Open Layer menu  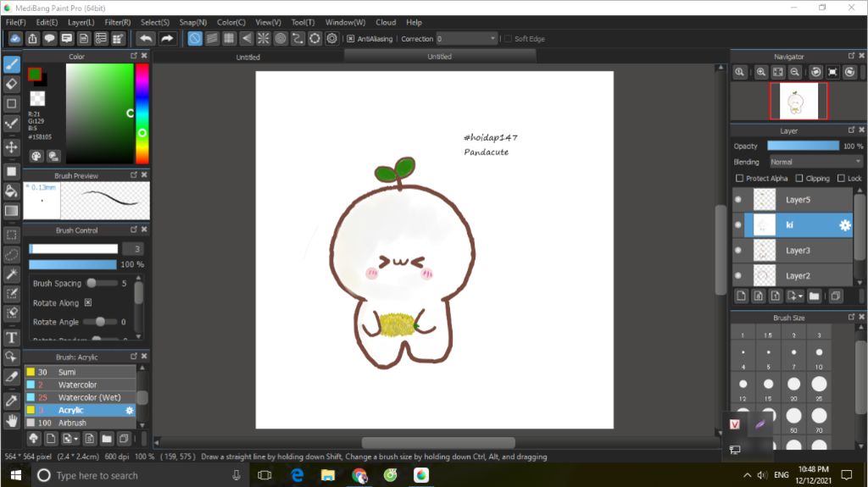[81, 22]
